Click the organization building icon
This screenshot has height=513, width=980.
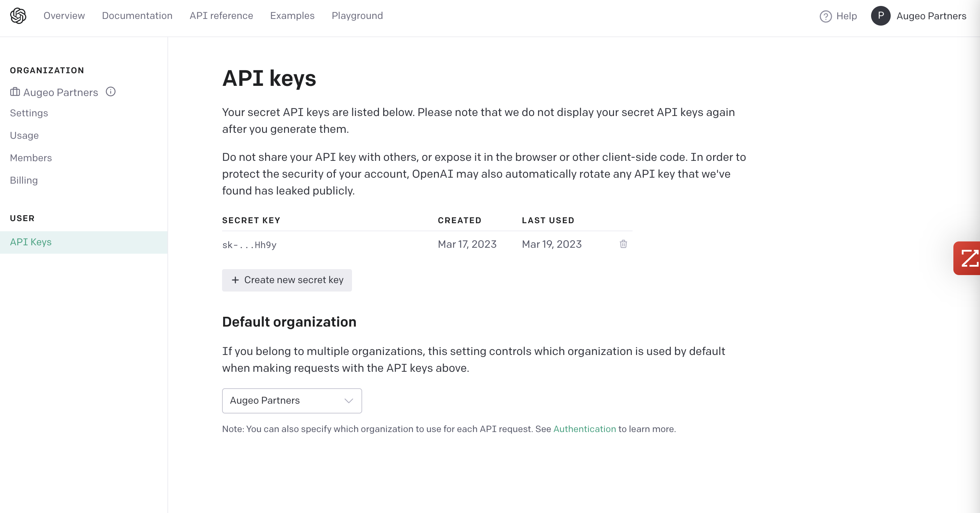click(x=15, y=92)
